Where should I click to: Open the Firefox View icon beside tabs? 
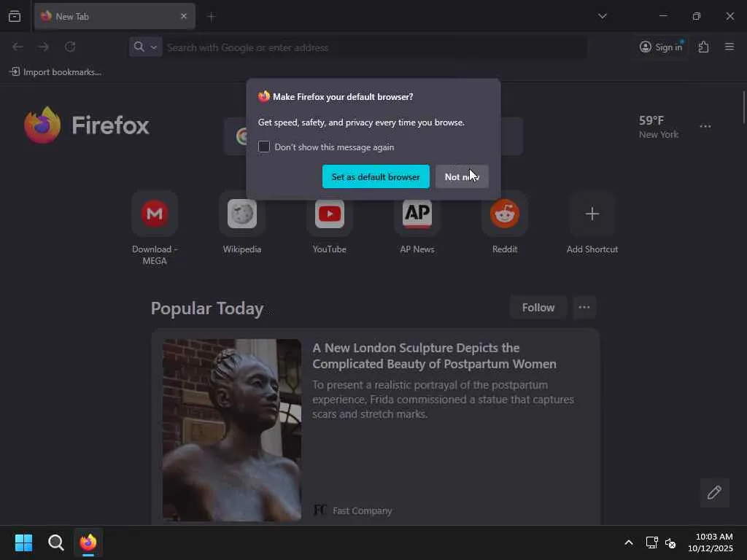pyautogui.click(x=15, y=16)
